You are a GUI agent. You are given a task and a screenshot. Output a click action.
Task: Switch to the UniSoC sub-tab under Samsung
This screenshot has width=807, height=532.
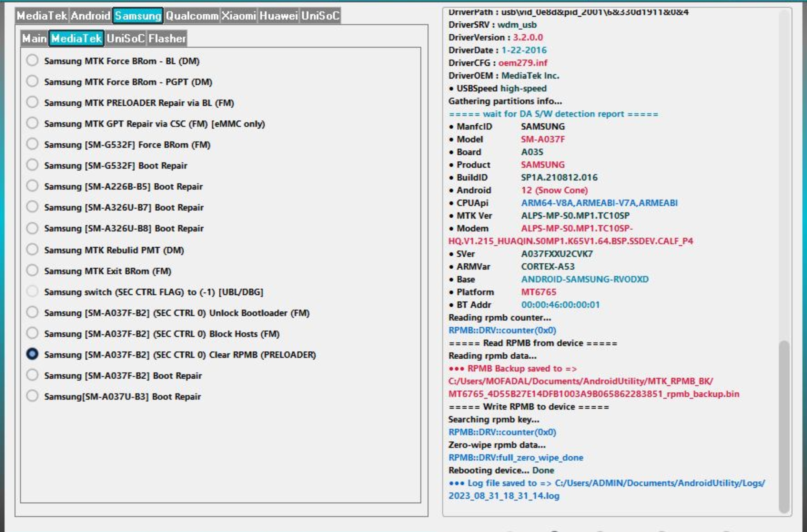[126, 38]
